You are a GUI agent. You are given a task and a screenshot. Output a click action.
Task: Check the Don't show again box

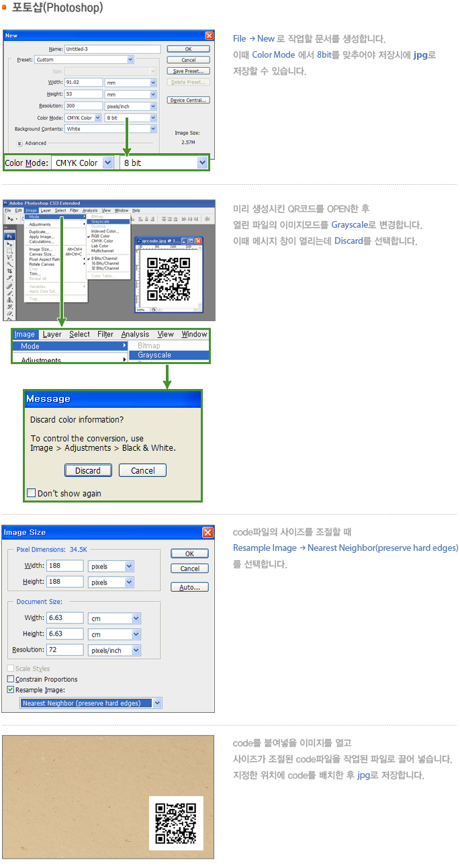coord(31,492)
